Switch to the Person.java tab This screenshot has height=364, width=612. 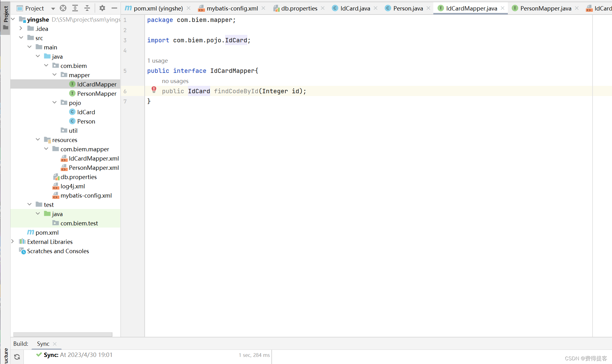point(408,8)
